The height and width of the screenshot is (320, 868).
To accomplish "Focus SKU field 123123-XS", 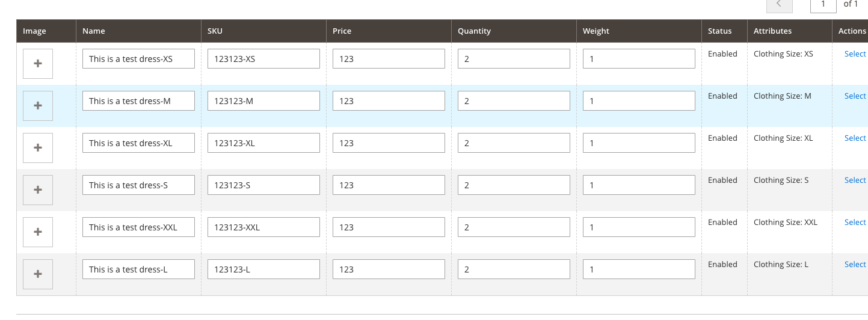I will 263,59.
